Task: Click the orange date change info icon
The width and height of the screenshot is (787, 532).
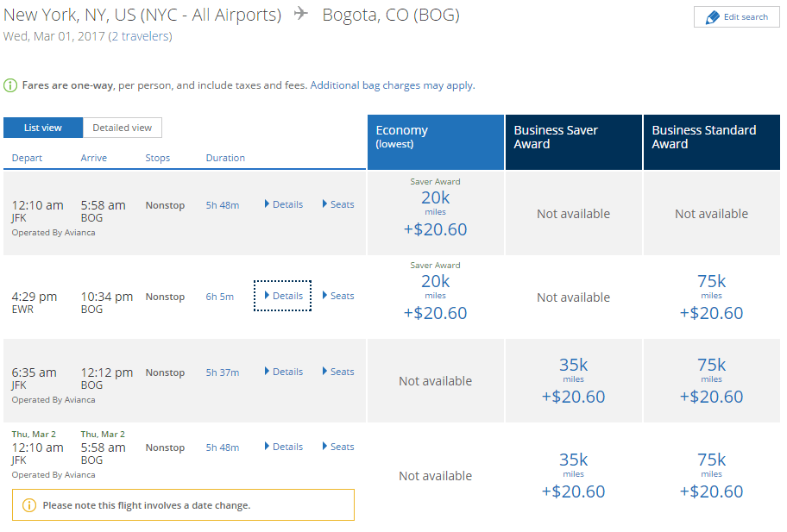Action: [29, 505]
